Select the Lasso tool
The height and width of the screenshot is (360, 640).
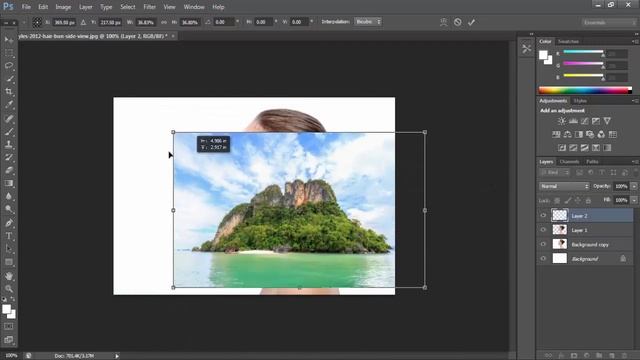(9, 66)
